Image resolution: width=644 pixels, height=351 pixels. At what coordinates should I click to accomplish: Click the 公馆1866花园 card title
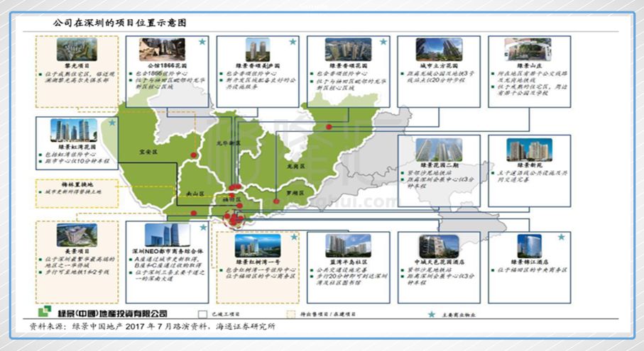click(x=167, y=66)
